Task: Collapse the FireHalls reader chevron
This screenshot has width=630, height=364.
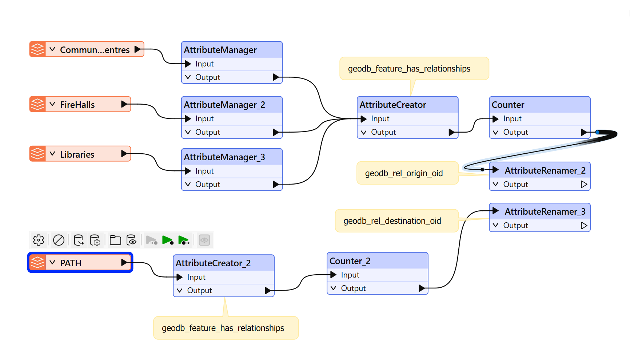Action: click(52, 104)
